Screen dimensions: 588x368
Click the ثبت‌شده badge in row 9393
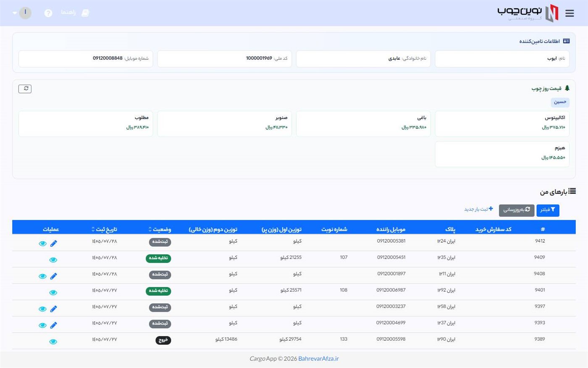point(160,324)
